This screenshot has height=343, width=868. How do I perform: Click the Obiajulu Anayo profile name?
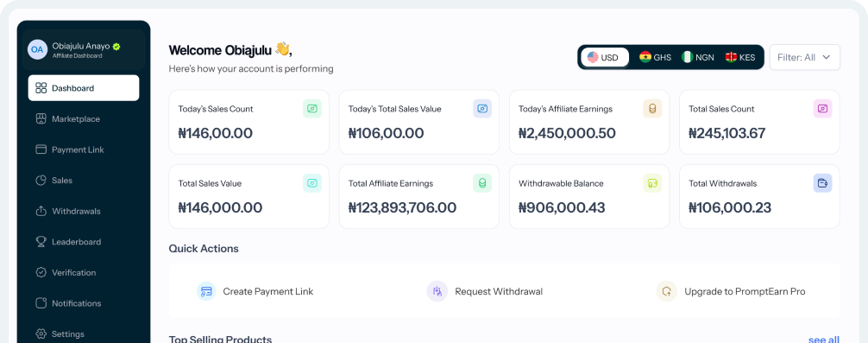[x=81, y=46]
